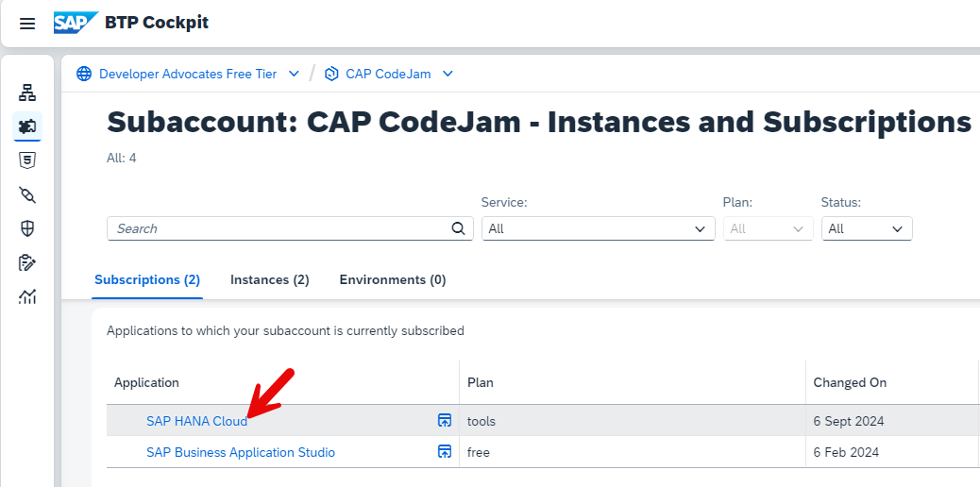Open the Usage Analytics chart icon
The image size is (980, 487).
(26, 296)
